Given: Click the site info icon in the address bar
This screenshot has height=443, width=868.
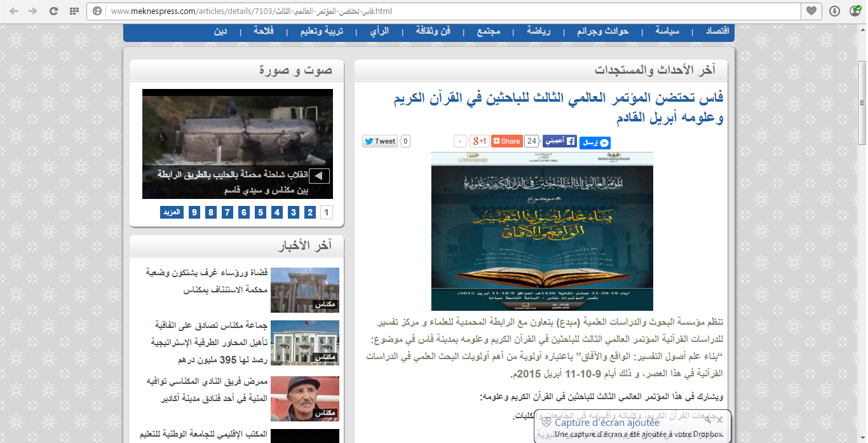Looking at the screenshot, I should tap(97, 11).
